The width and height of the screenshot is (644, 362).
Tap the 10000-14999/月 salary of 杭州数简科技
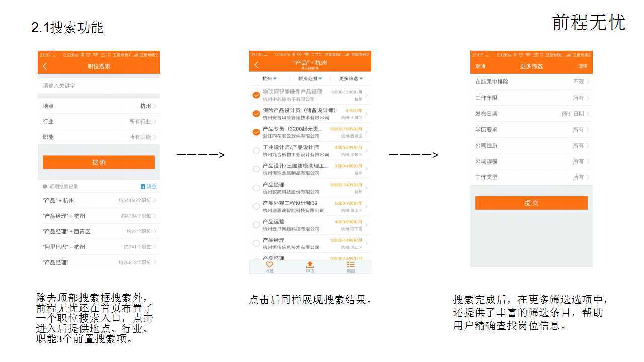[x=346, y=185]
